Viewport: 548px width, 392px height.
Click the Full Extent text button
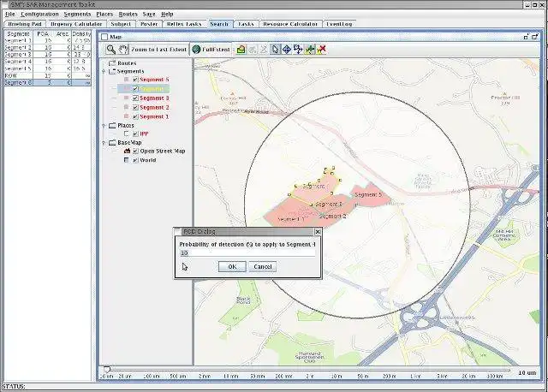pos(216,50)
